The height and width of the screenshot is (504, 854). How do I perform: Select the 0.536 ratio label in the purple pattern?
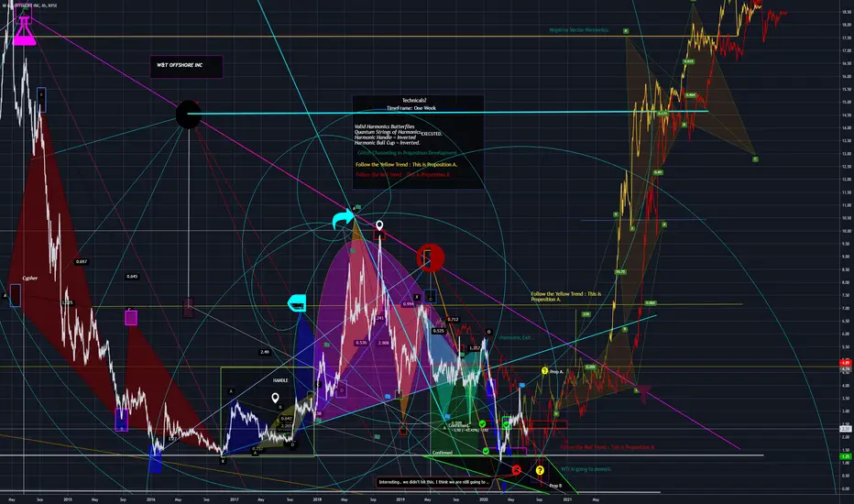(x=360, y=343)
